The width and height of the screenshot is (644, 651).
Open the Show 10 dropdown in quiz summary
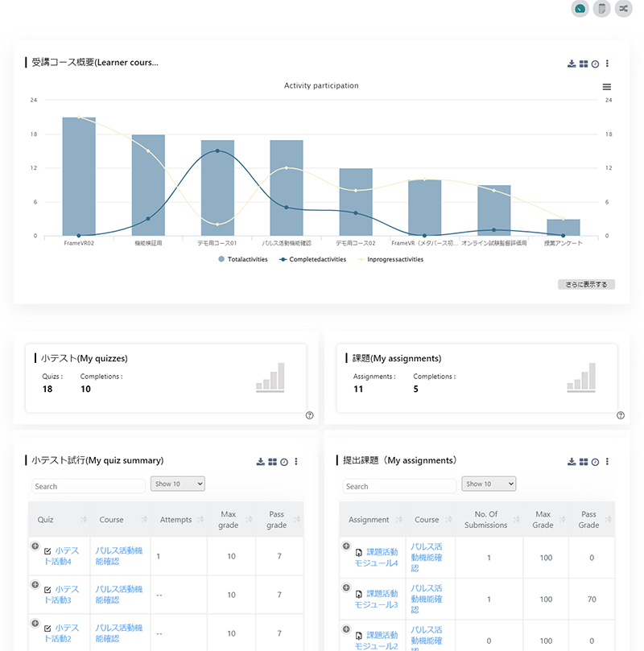tap(177, 484)
